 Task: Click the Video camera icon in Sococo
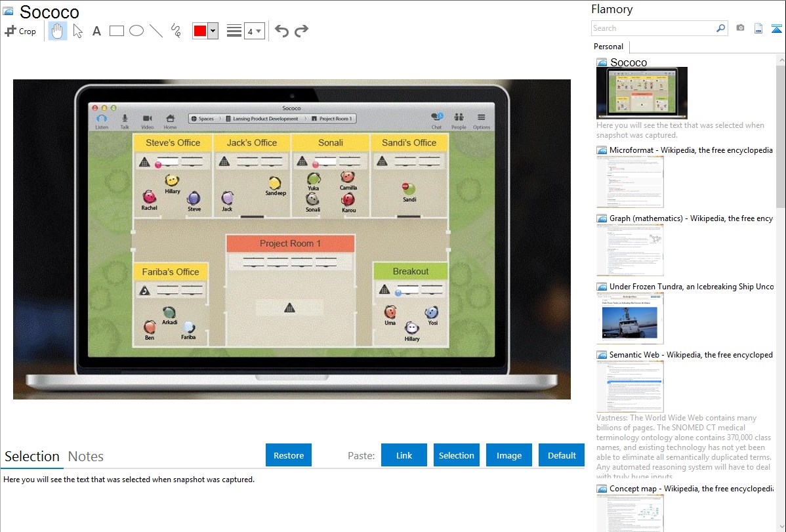coord(148,120)
